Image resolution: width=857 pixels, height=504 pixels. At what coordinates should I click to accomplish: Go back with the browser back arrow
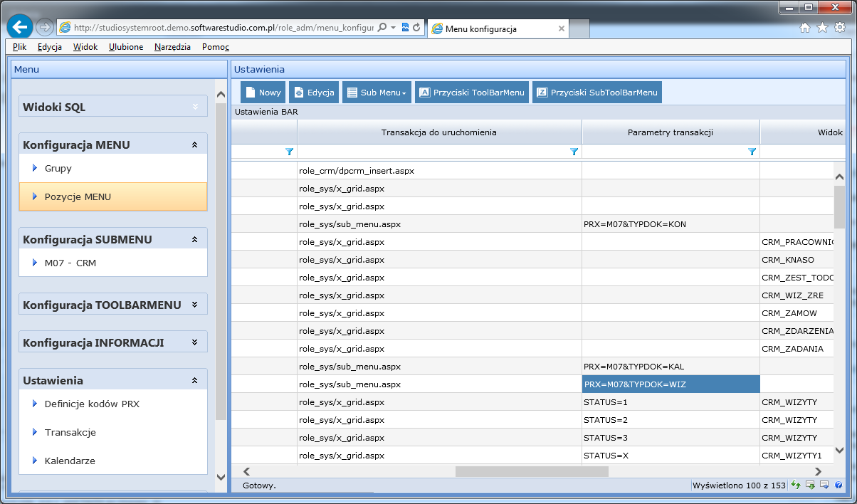[x=20, y=27]
